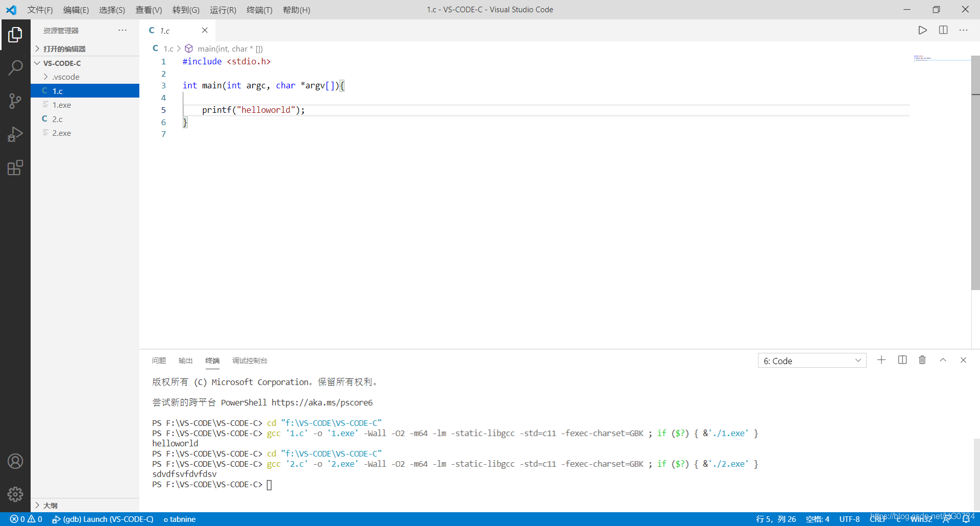Viewport: 980px width, 526px height.
Task: Switch to the 输出 panel tab
Action: tap(185, 361)
